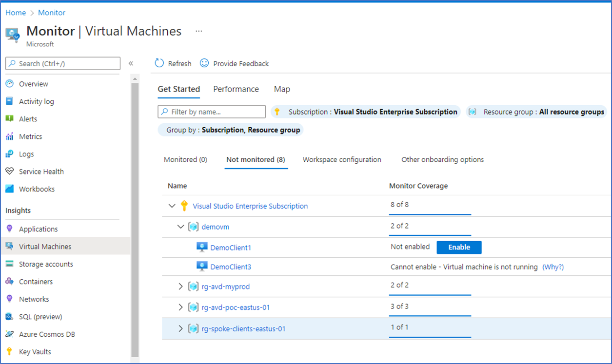The width and height of the screenshot is (612, 364).
Task: Click the sidebar vertical scrollbar
Action: tap(135, 219)
